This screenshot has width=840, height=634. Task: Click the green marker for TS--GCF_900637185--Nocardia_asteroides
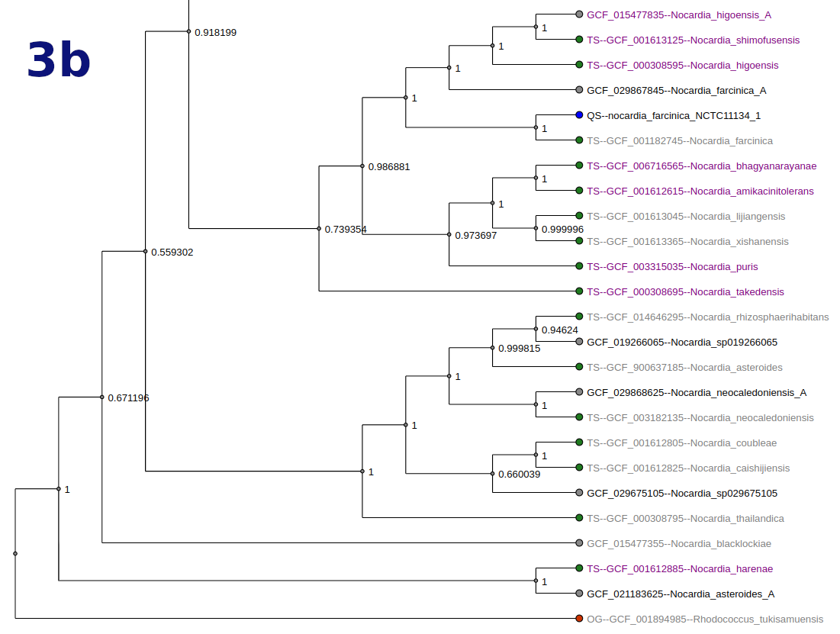point(579,366)
